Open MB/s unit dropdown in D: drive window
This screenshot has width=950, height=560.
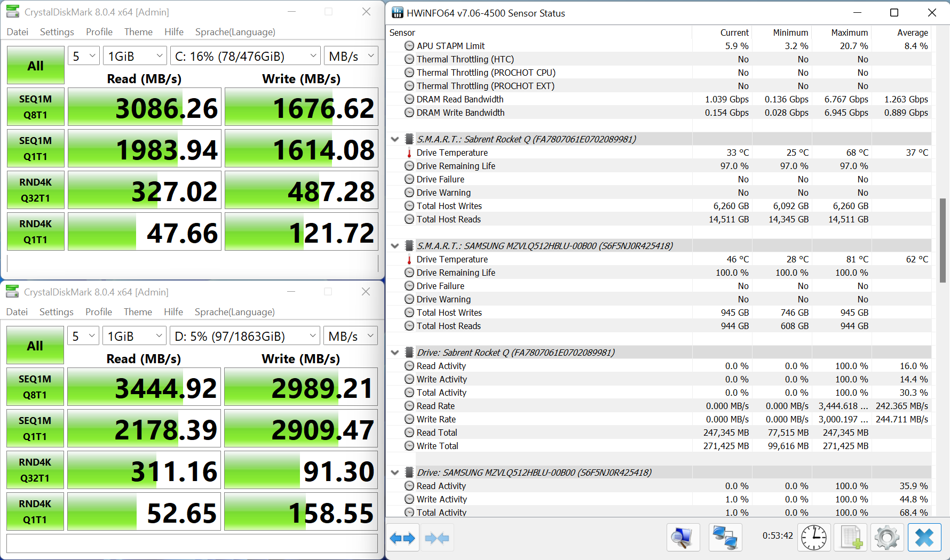tap(351, 336)
